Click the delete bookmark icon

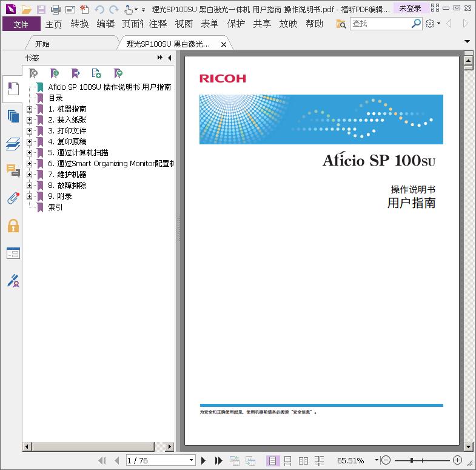click(33, 73)
